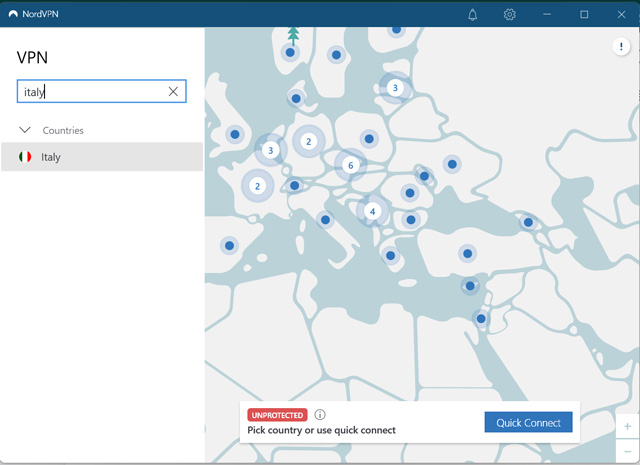
Task: Open the notifications bell
Action: 472,15
